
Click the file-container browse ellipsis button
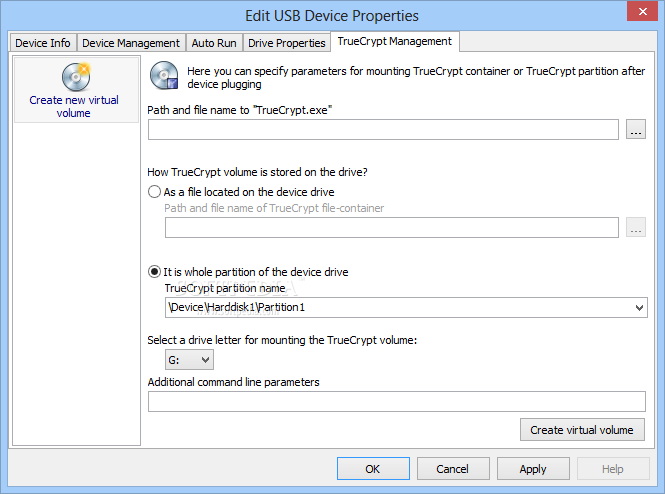tap(636, 228)
